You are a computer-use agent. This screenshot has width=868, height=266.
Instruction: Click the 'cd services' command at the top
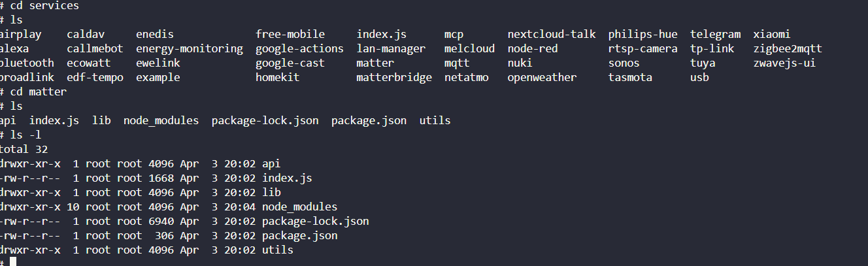pos(44,6)
